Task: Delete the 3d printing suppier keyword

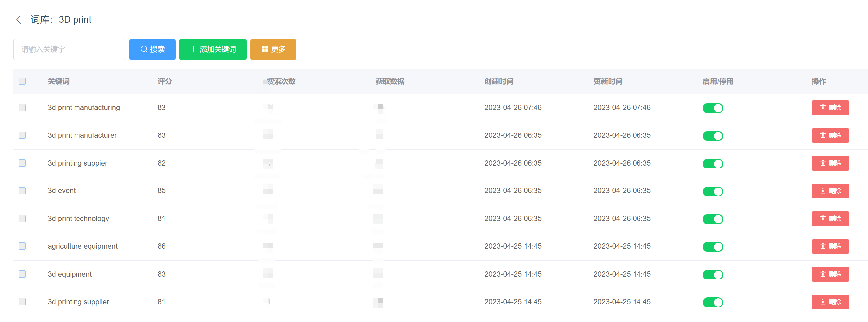Action: [x=830, y=163]
